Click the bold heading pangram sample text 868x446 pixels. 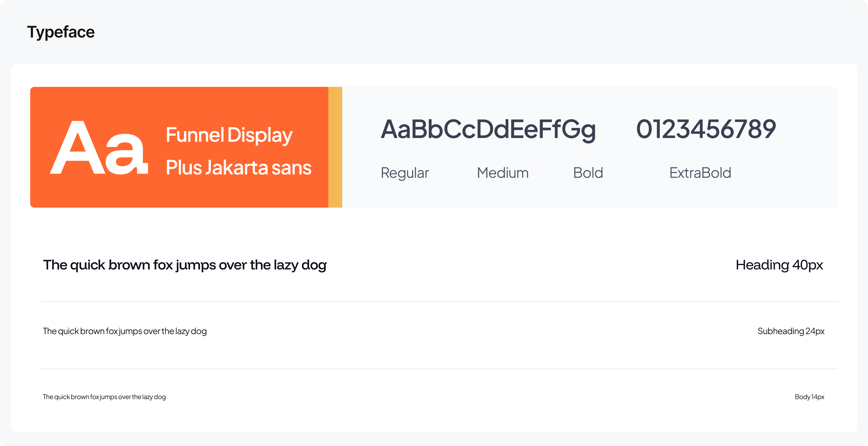[185, 265]
